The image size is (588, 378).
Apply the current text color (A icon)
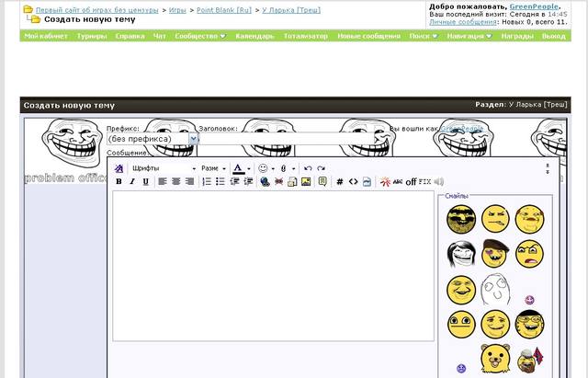pos(239,168)
